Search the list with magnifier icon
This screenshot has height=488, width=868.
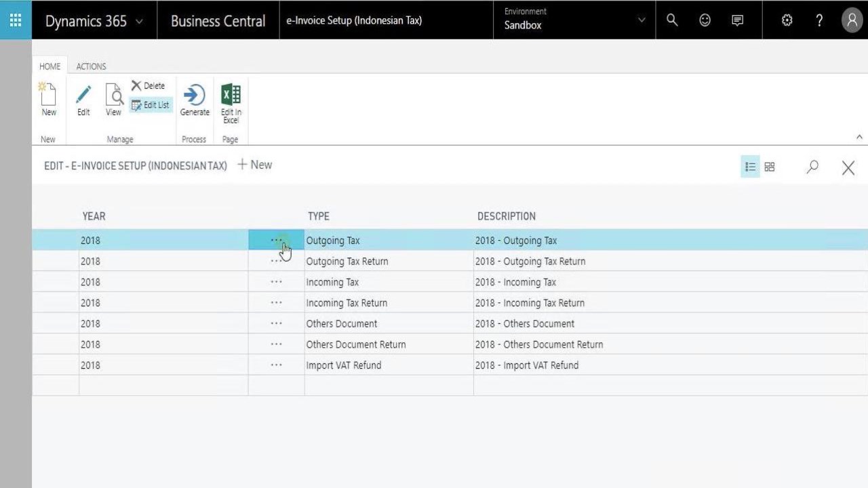tap(812, 167)
